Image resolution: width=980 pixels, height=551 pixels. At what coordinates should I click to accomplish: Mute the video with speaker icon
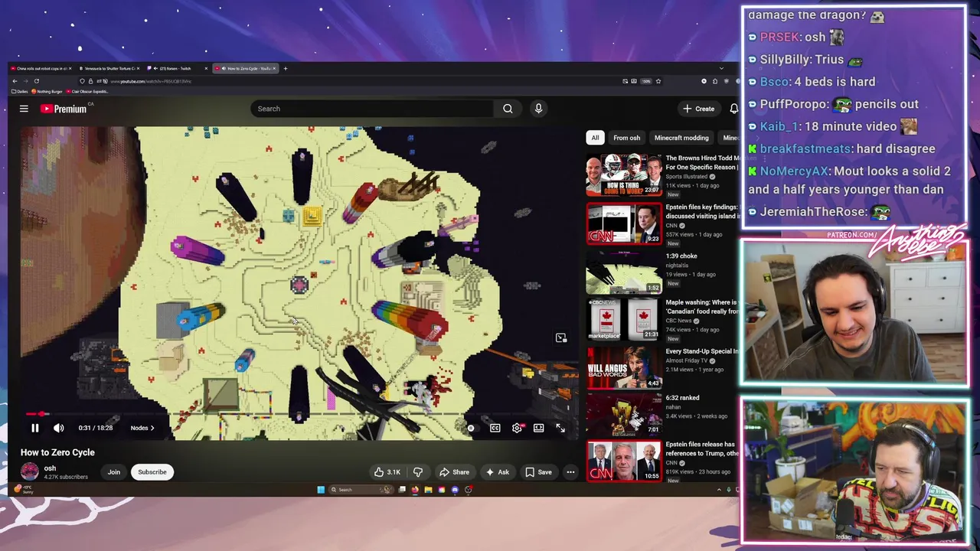coord(58,428)
